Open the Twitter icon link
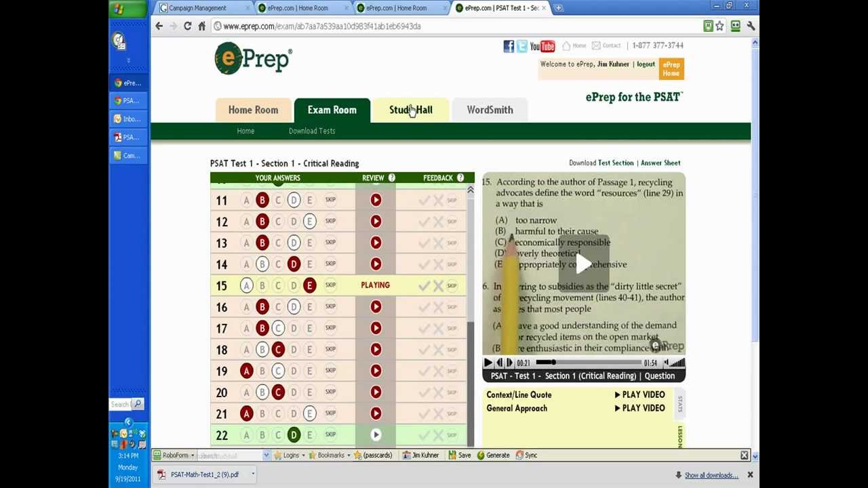 pos(521,46)
